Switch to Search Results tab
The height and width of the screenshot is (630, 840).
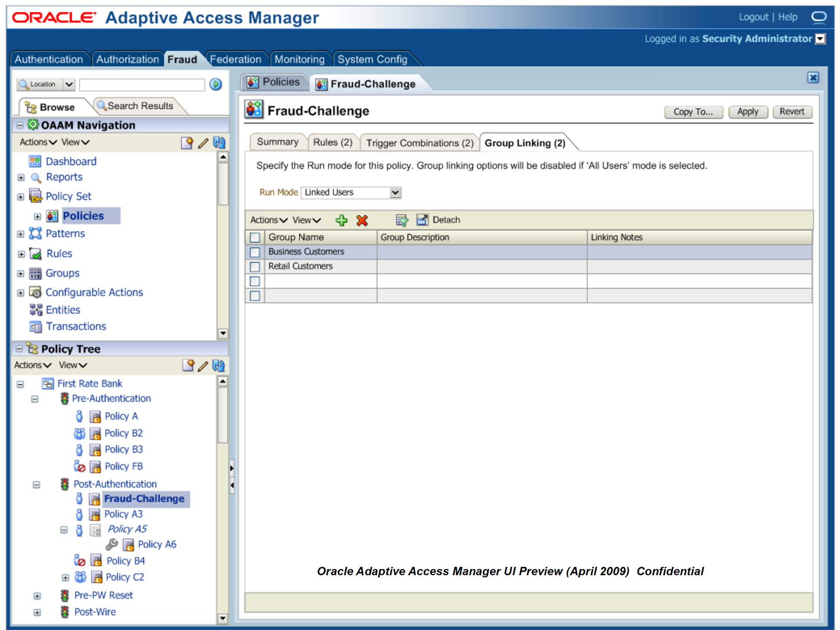[140, 106]
